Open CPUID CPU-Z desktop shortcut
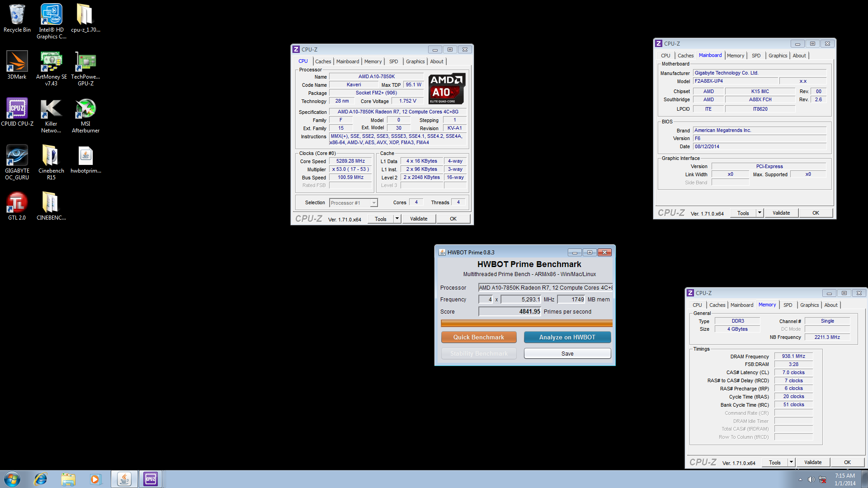This screenshot has width=868, height=488. click(17, 113)
